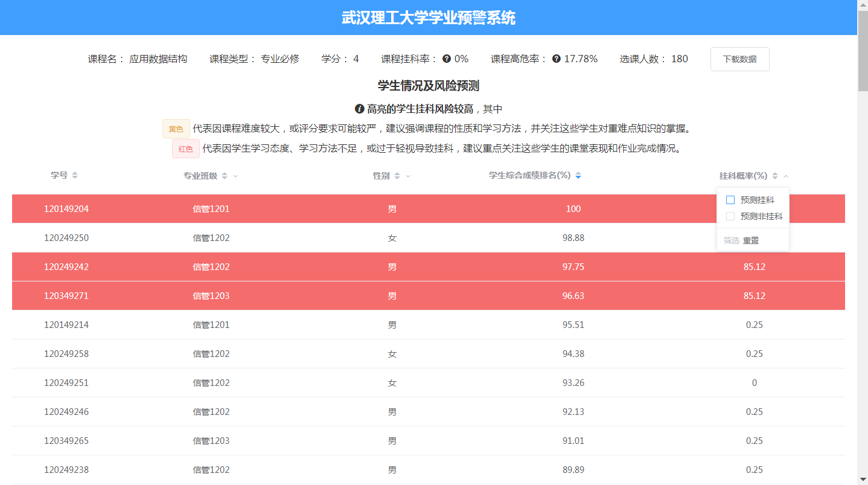
Task: Select student ID 120349271
Action: (x=66, y=296)
